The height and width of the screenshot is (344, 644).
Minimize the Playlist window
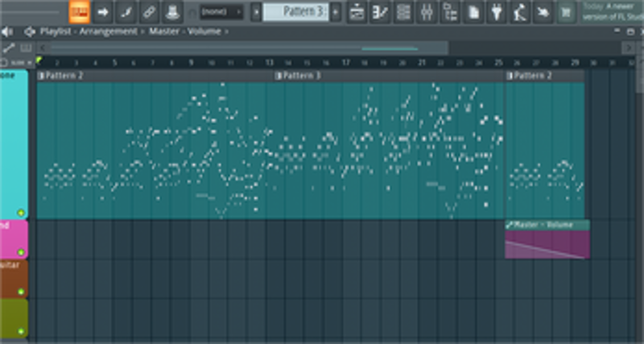[x=617, y=31]
